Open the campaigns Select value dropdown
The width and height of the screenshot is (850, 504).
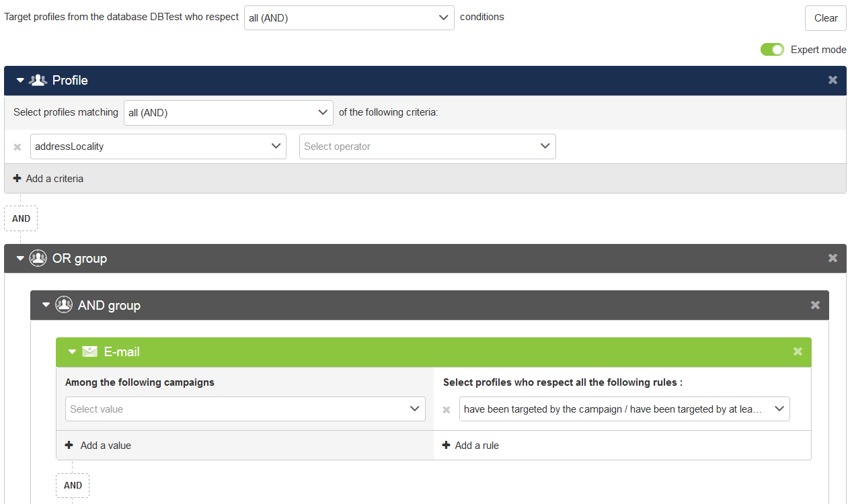coord(245,409)
